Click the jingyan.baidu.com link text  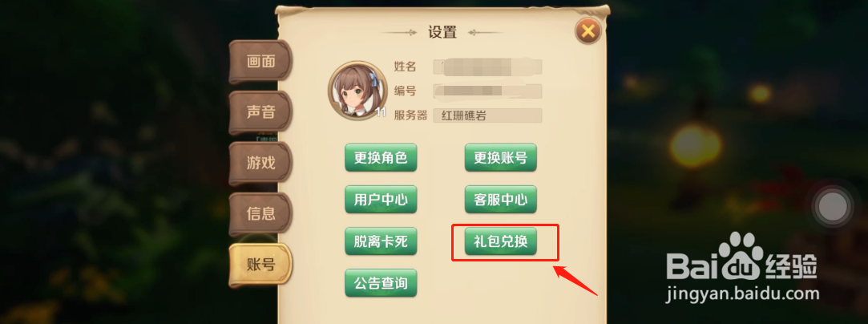(x=742, y=292)
